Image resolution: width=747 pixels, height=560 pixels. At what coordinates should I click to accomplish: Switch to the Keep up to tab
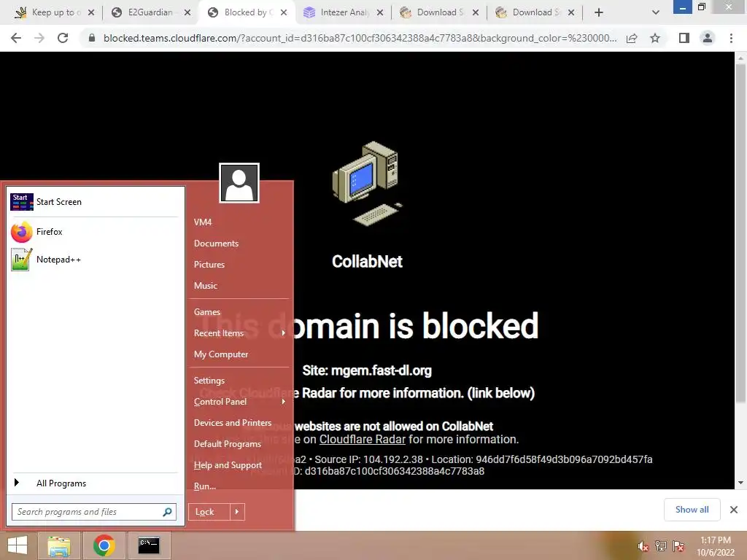coord(53,13)
